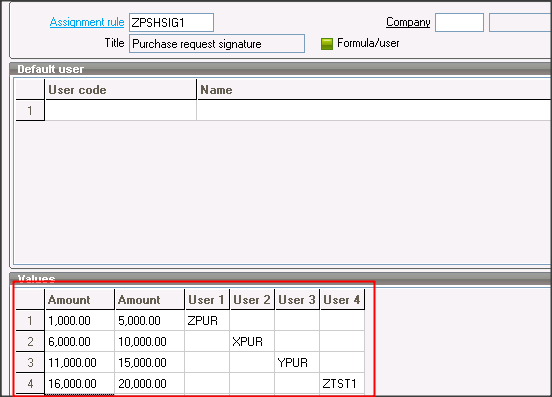Select the User 3 column header

[297, 300]
